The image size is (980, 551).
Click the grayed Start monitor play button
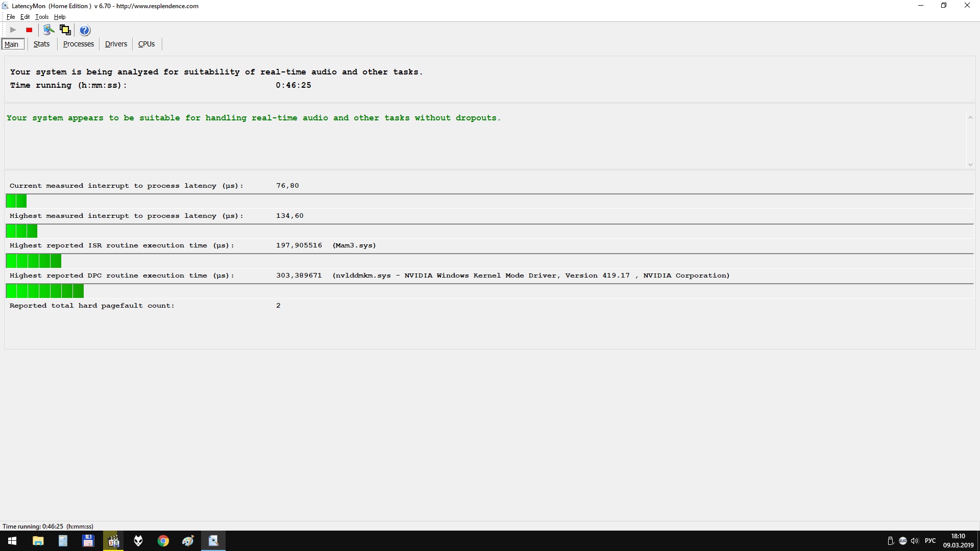click(x=13, y=30)
